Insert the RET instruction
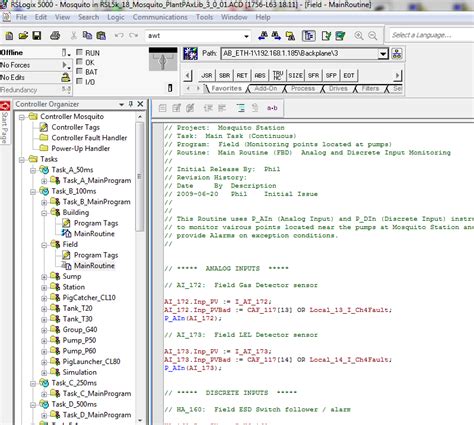The height and width of the screenshot is (425, 474). (242, 76)
